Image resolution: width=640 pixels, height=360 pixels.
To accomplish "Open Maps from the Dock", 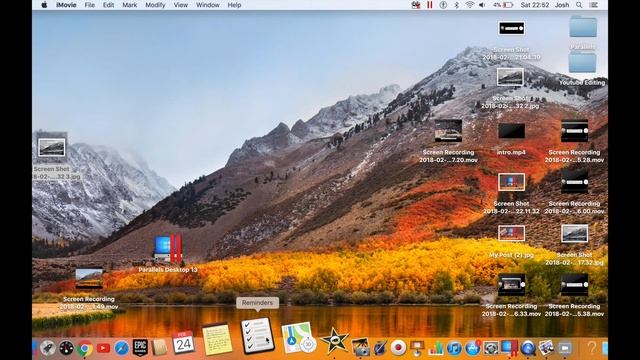I will click(298, 338).
